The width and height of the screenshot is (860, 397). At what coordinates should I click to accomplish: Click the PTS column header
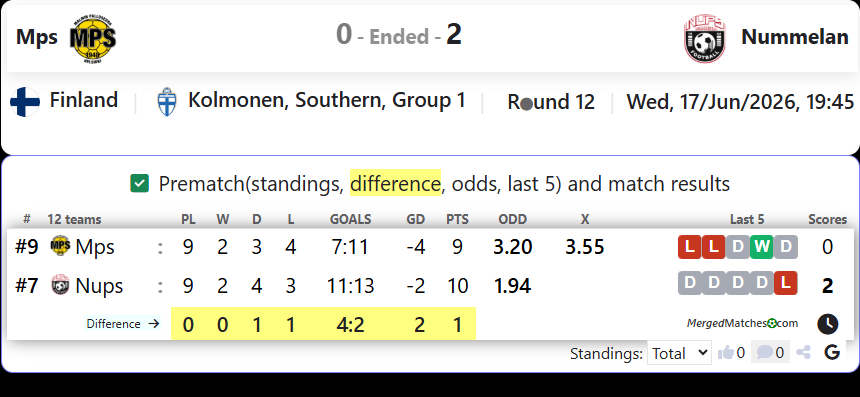(x=457, y=220)
